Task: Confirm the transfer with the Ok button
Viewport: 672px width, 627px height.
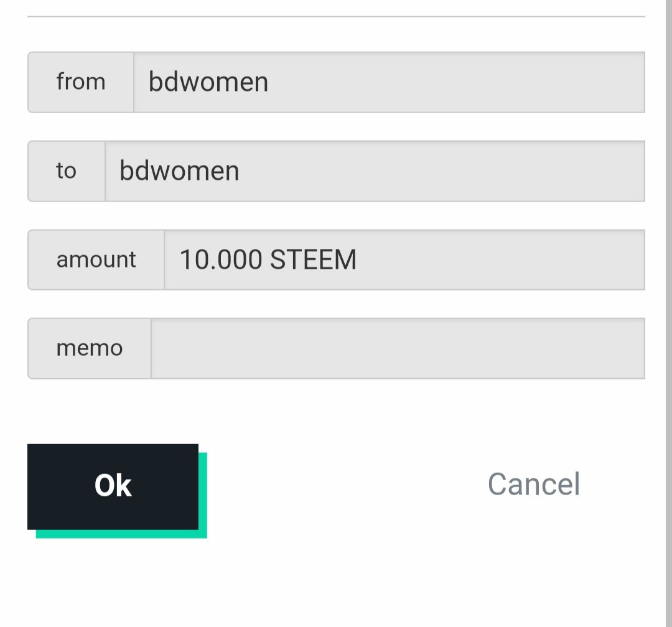Action: 113,486
